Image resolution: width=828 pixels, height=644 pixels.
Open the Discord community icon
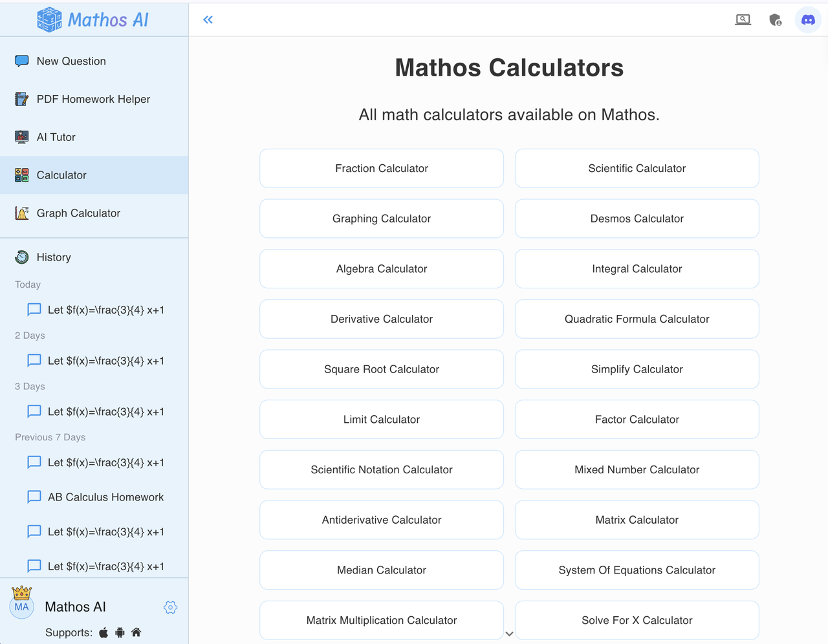tap(808, 19)
